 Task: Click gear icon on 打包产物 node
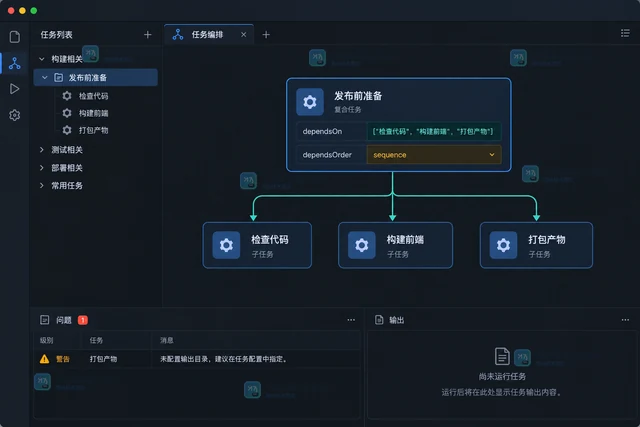click(x=503, y=245)
